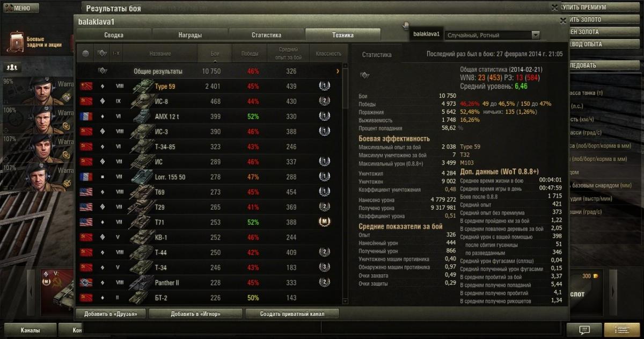Open the Сводка tab
Viewport: 644px width, 339px height.
[114, 35]
